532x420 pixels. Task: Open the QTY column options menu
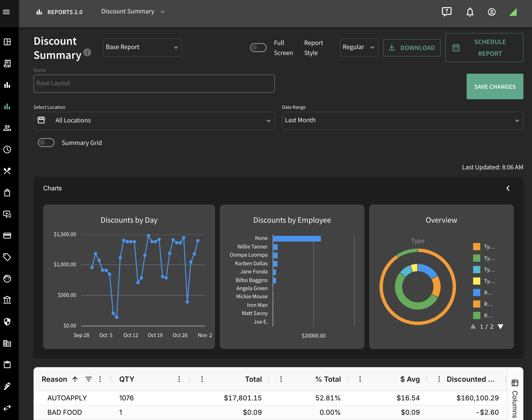click(179, 379)
